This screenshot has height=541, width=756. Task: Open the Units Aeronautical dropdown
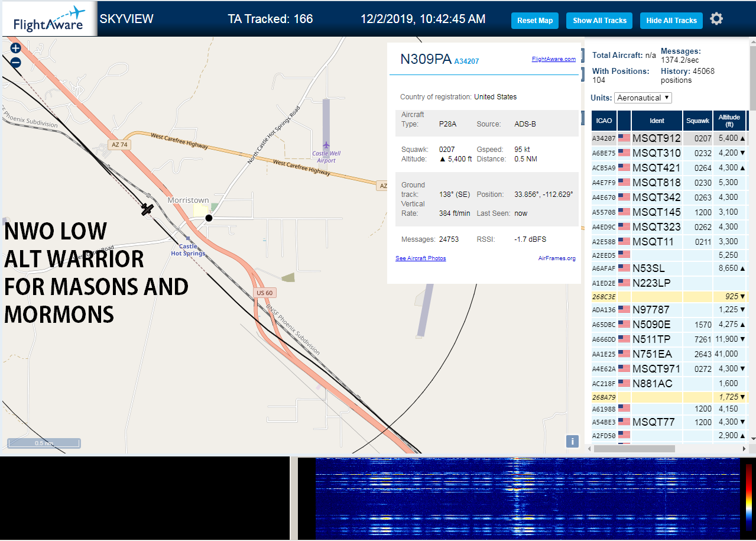click(x=643, y=98)
